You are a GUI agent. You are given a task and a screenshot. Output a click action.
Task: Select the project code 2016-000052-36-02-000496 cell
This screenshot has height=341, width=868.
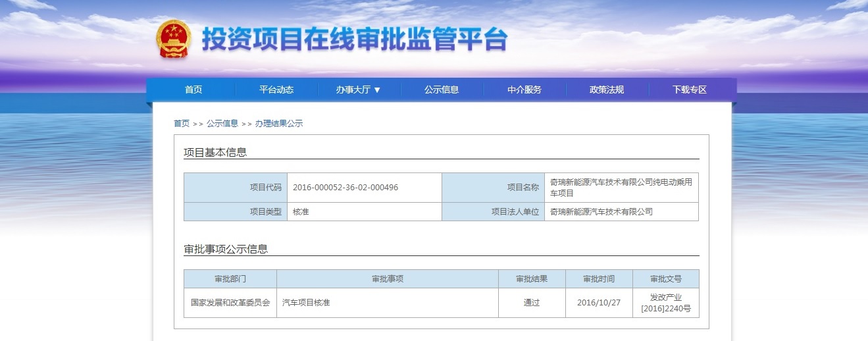click(345, 188)
